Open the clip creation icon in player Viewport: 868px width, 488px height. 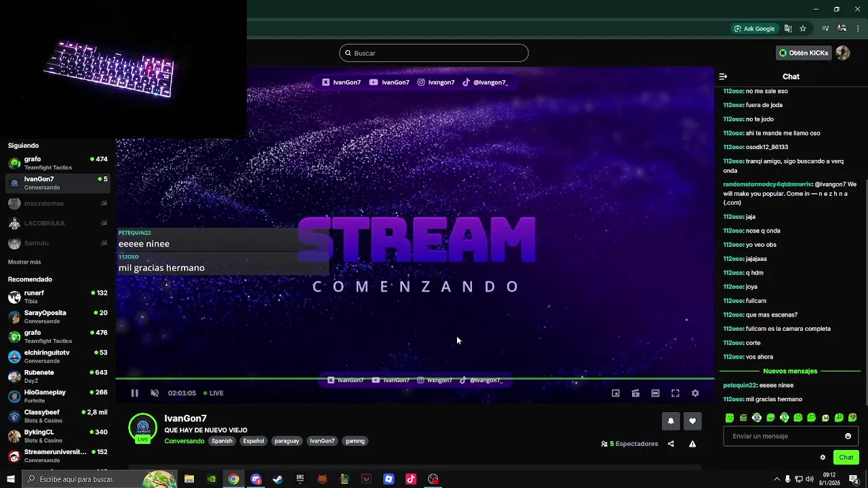click(x=635, y=393)
